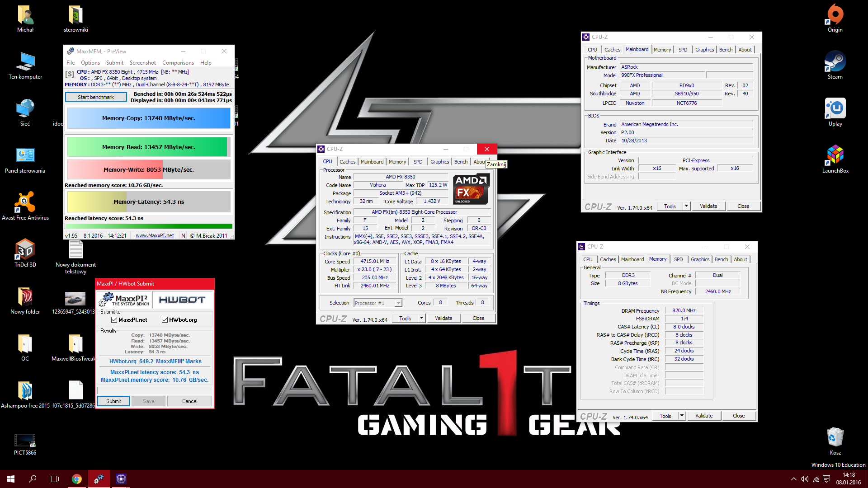Viewport: 868px width, 488px height.
Task: Click Submit in HWbot Submit dialog
Action: (x=113, y=401)
